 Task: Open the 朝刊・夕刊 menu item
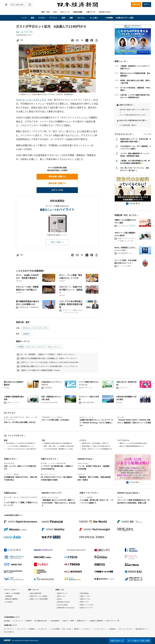coord(45,12)
